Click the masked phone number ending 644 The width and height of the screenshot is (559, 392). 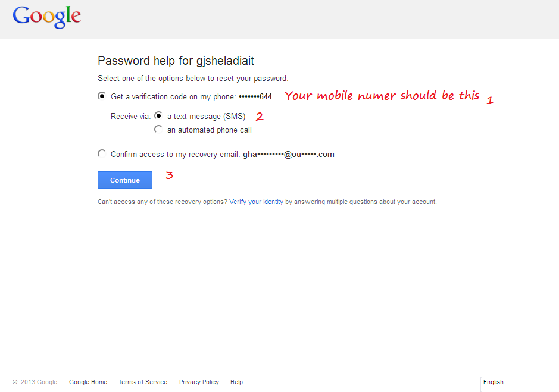pos(255,96)
